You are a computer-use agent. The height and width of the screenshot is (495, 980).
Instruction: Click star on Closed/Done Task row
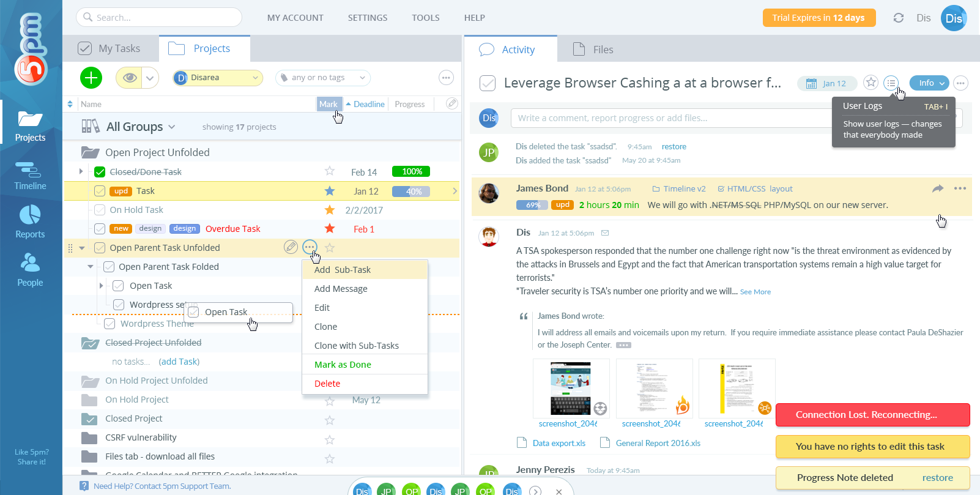pyautogui.click(x=330, y=171)
